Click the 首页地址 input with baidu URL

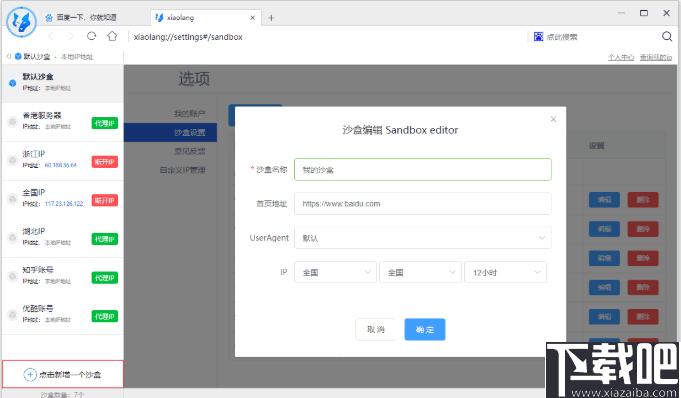point(423,203)
